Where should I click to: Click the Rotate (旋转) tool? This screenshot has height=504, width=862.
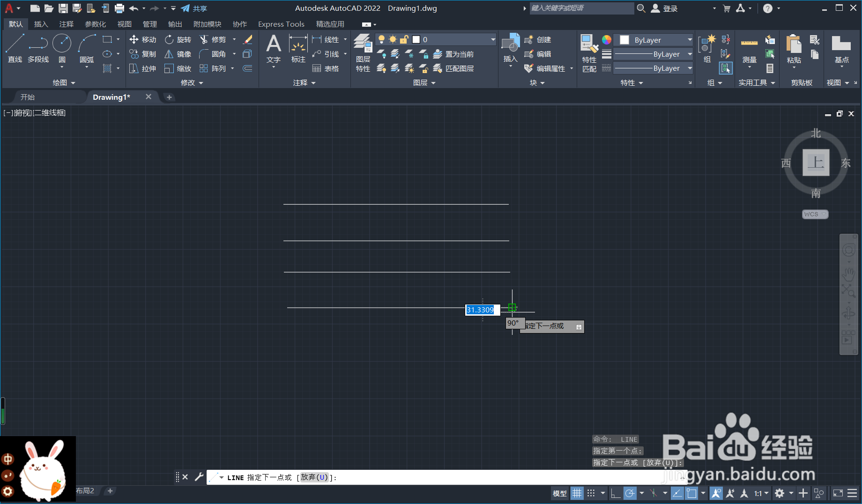[x=178, y=40]
